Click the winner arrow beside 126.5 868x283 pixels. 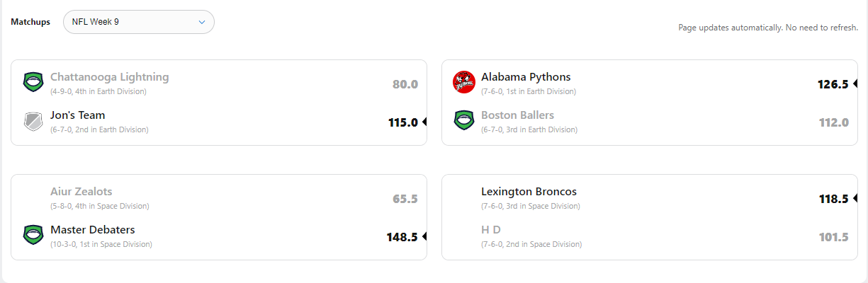[855, 84]
